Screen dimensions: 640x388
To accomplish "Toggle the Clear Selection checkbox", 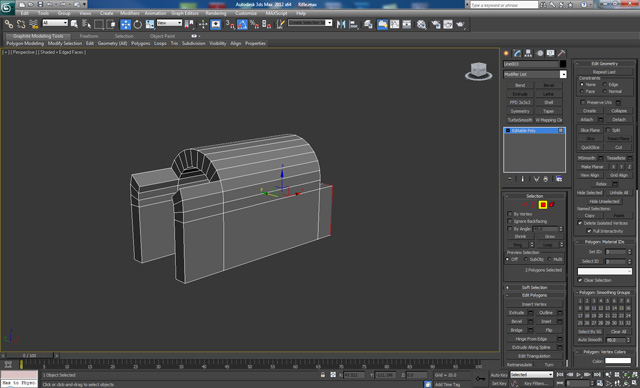I will pyautogui.click(x=580, y=280).
